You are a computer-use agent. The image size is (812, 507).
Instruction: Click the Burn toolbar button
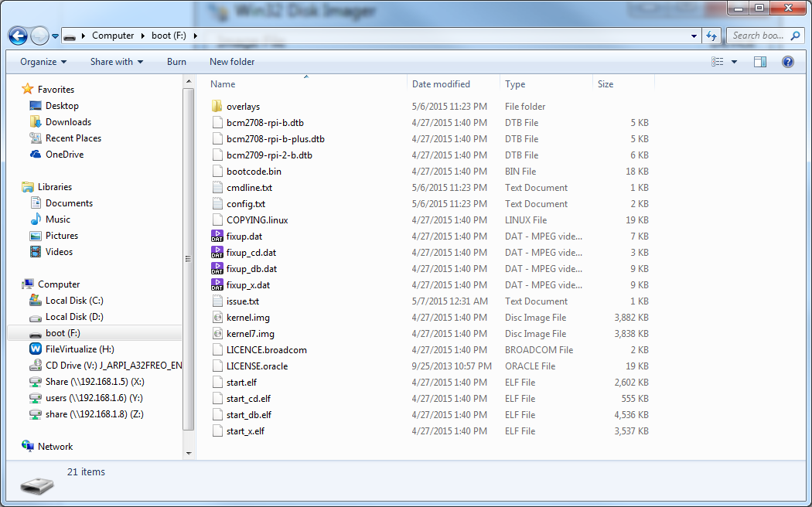pos(176,62)
